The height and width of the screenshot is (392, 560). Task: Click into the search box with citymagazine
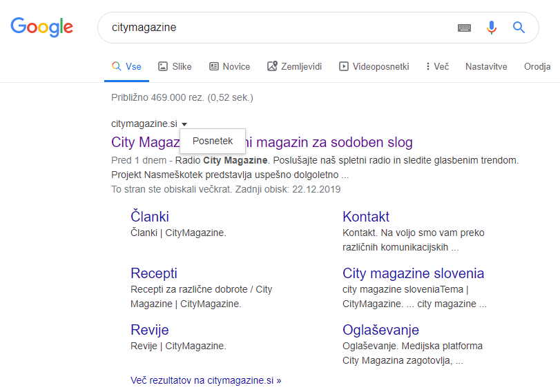pos(278,28)
